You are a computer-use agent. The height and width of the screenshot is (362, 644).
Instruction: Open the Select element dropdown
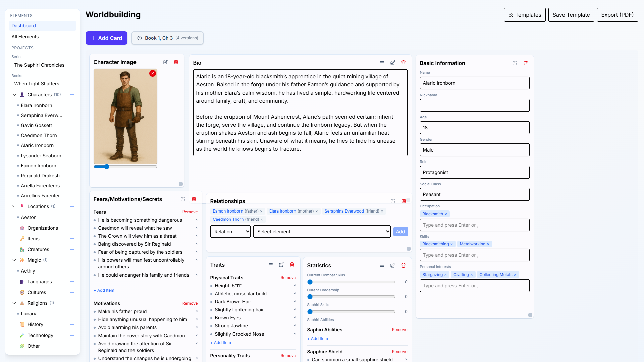pyautogui.click(x=322, y=232)
